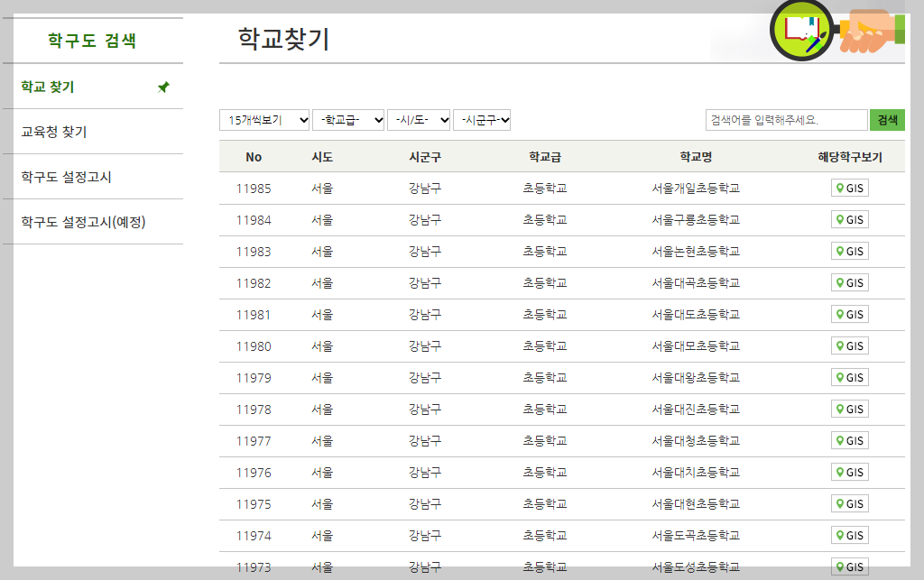
Task: Open the 학교급 school level dropdown
Action: [348, 120]
